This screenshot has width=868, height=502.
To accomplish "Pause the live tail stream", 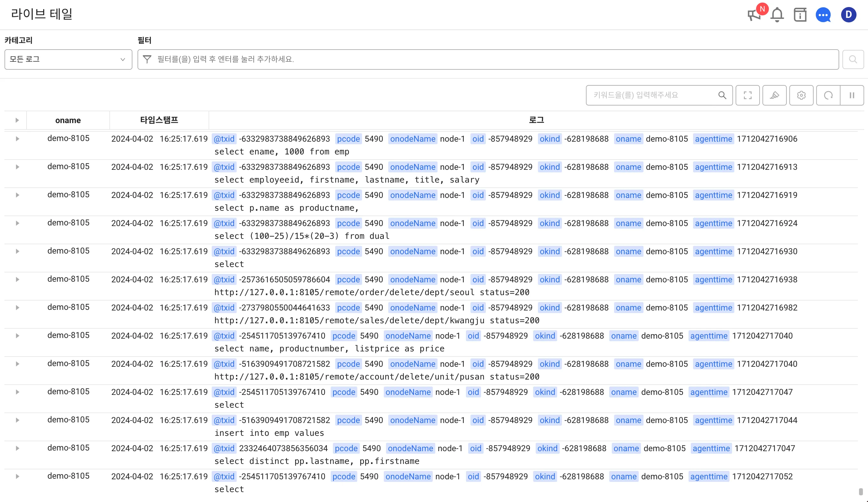I will [852, 95].
